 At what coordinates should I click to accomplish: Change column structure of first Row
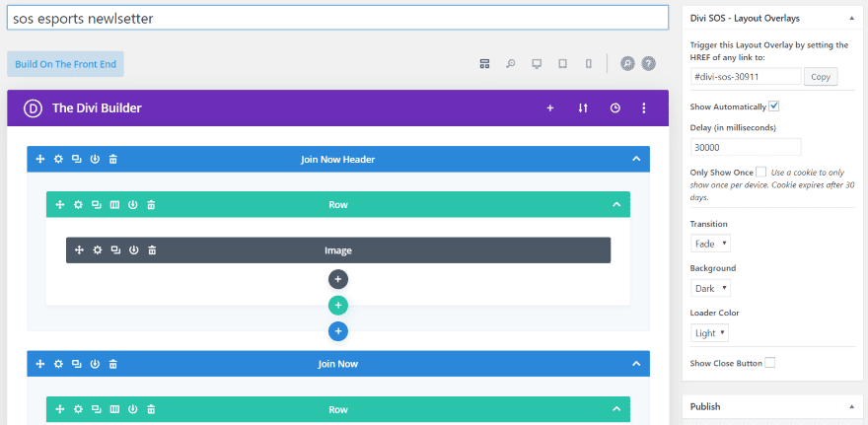click(114, 205)
